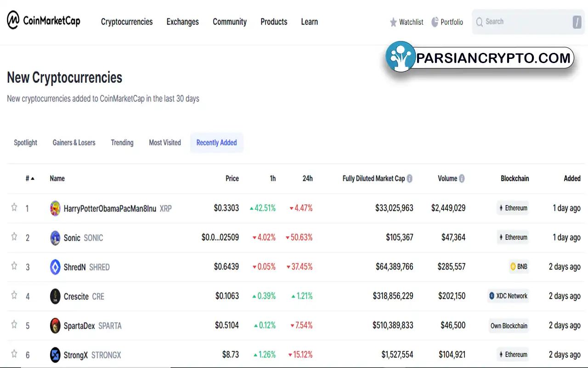Screen dimensions: 588x368
Task: Star Sonic to watchlist
Action: click(14, 236)
